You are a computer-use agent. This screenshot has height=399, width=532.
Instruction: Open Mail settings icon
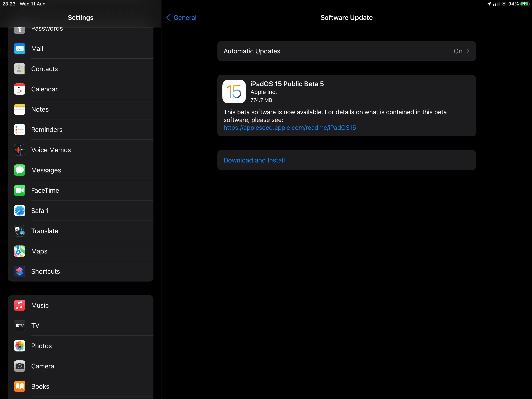[x=19, y=49]
